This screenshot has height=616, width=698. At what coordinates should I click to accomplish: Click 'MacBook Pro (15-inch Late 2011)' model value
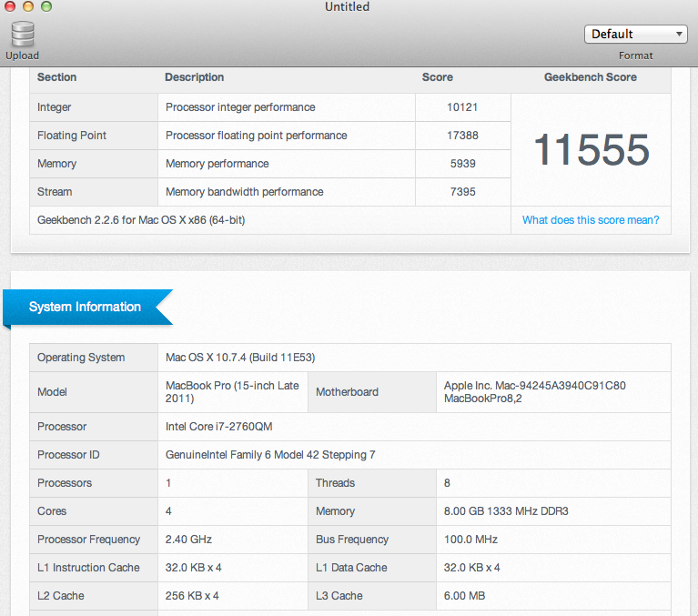pos(232,391)
